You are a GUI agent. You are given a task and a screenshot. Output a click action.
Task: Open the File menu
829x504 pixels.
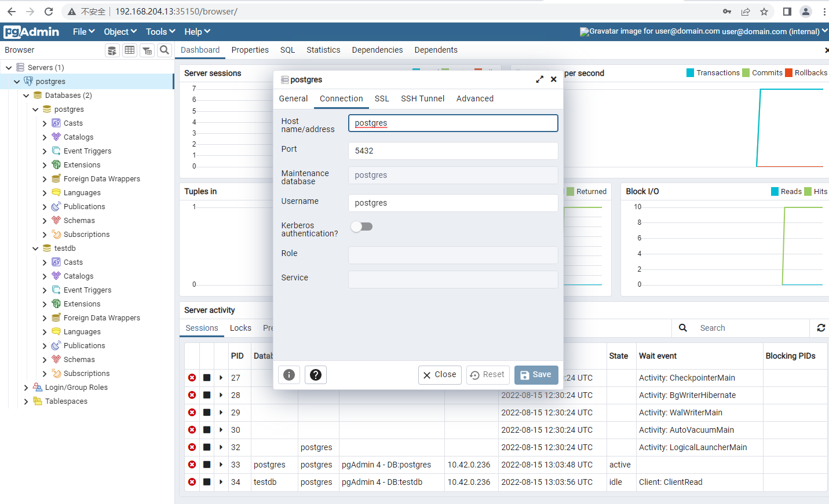point(83,32)
